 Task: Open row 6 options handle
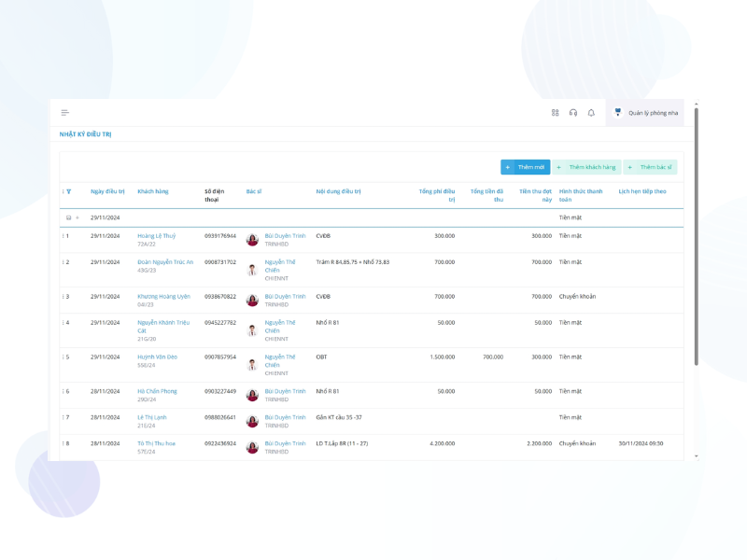point(63,391)
